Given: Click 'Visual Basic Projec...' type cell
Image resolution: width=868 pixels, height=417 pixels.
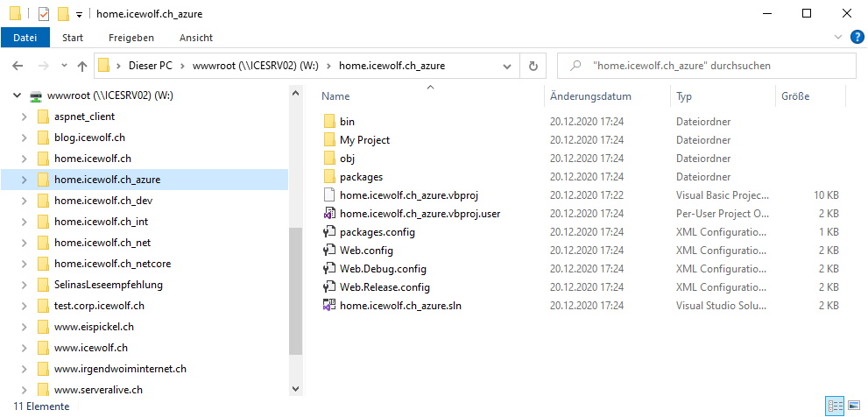Looking at the screenshot, I should [723, 195].
